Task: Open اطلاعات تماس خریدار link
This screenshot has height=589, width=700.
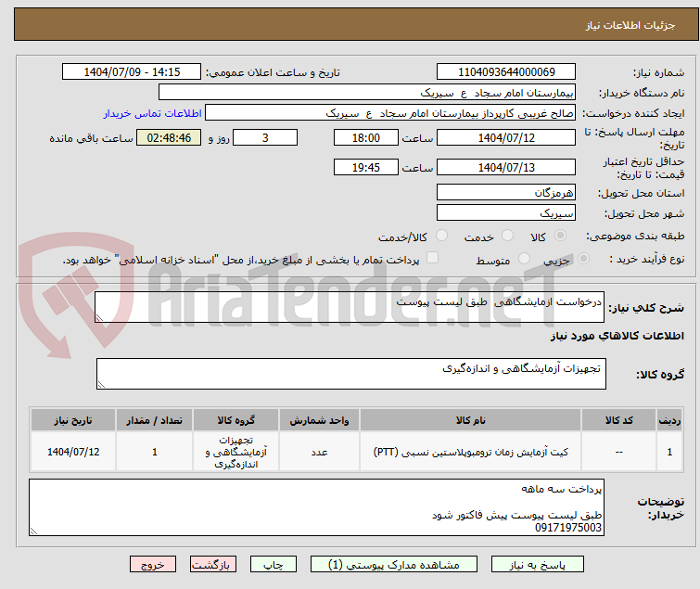Action: pos(153,113)
